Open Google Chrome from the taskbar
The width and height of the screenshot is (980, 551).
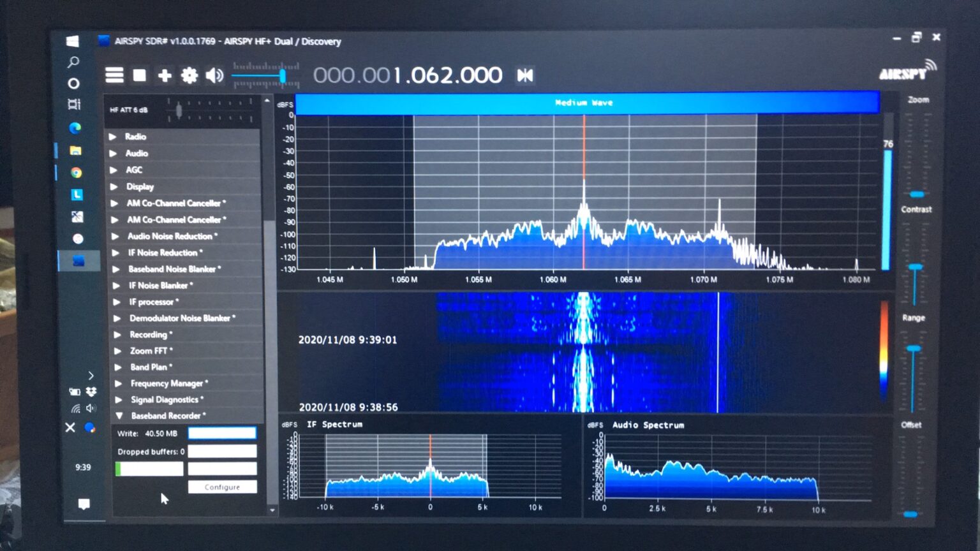(x=76, y=173)
